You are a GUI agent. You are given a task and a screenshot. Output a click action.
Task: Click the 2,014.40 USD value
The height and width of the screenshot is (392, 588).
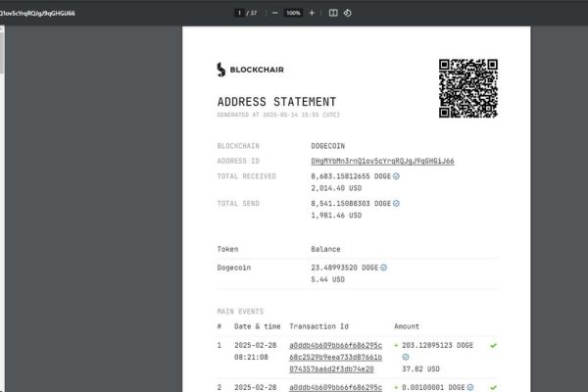[336, 188]
